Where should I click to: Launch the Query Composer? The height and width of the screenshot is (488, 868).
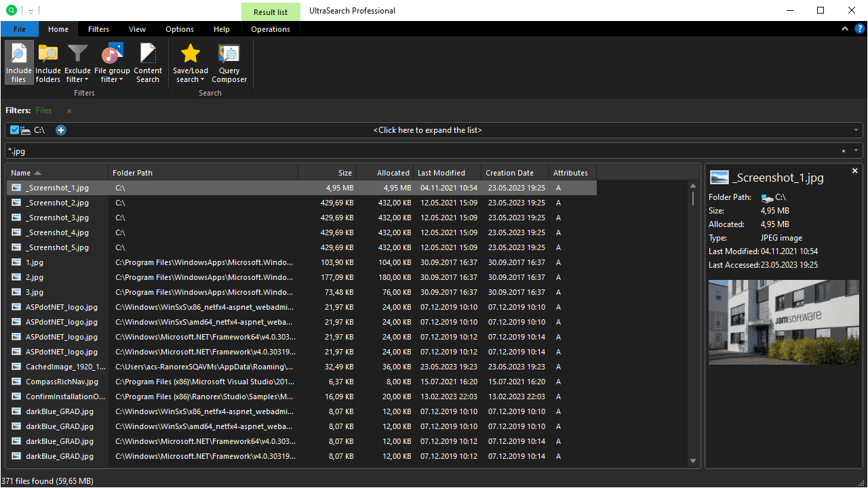(229, 62)
